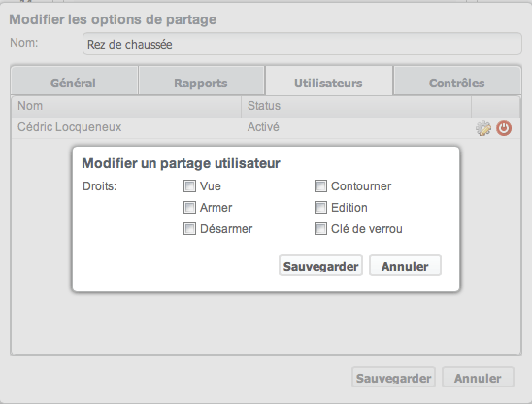Check the Désarmer checkbox
This screenshot has width=532, height=404.
coord(189,229)
